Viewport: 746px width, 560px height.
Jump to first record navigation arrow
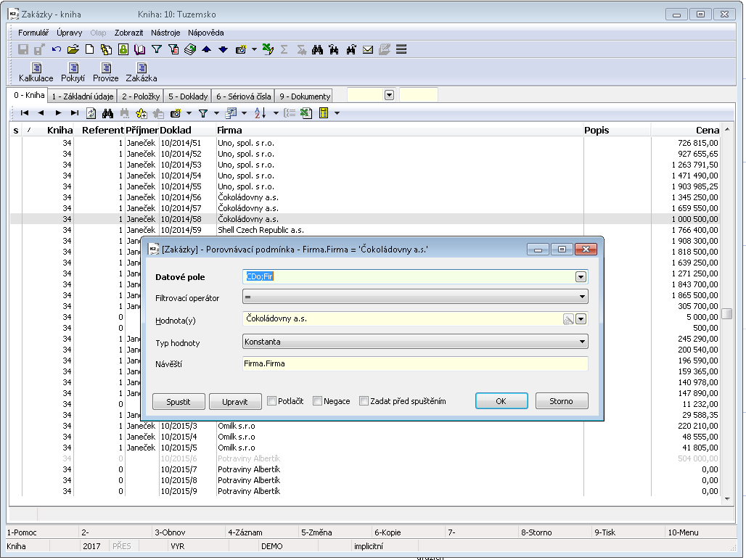(x=25, y=113)
